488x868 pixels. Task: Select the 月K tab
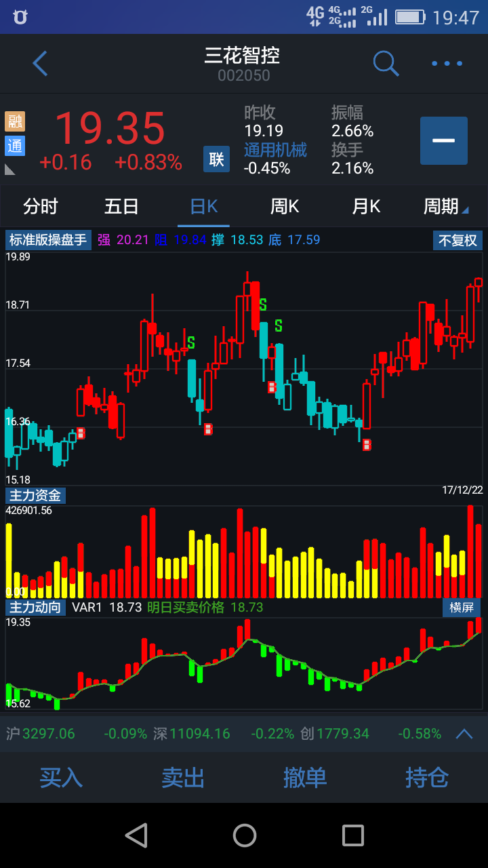coord(366,206)
